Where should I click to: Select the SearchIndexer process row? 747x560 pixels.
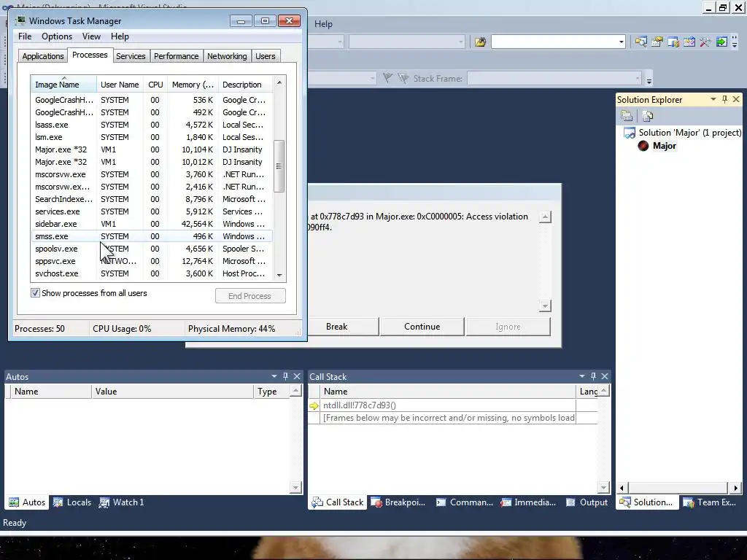coord(152,199)
